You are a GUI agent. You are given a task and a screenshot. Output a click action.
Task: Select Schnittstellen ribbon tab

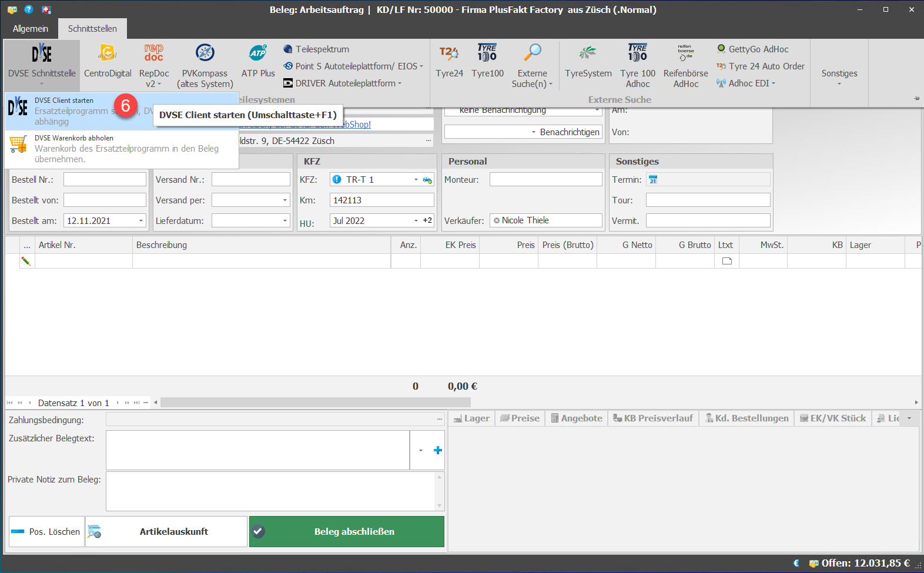pos(92,29)
